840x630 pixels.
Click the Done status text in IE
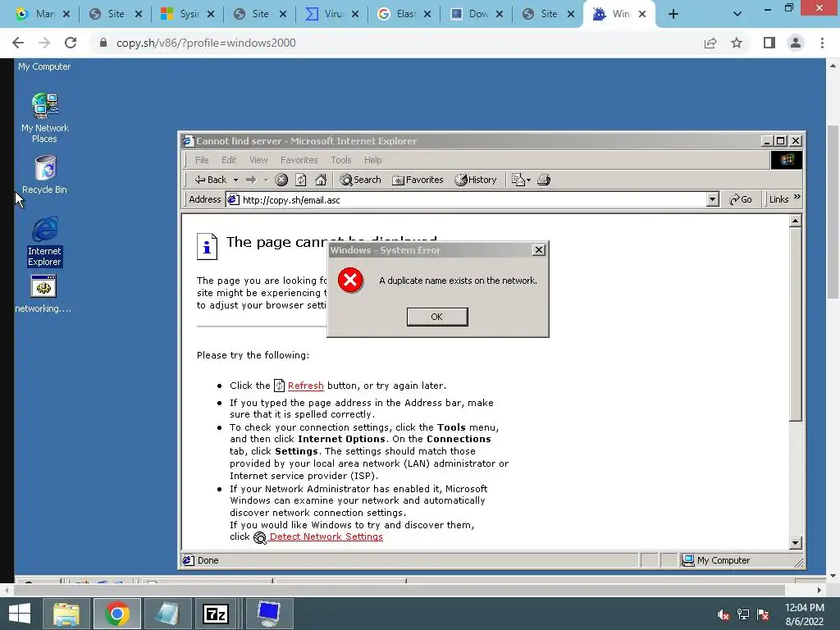point(208,560)
